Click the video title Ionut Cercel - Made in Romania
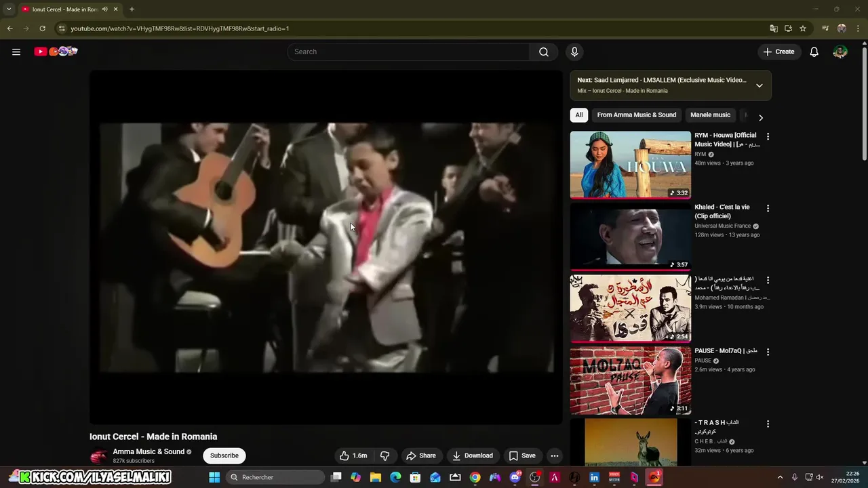 (153, 436)
